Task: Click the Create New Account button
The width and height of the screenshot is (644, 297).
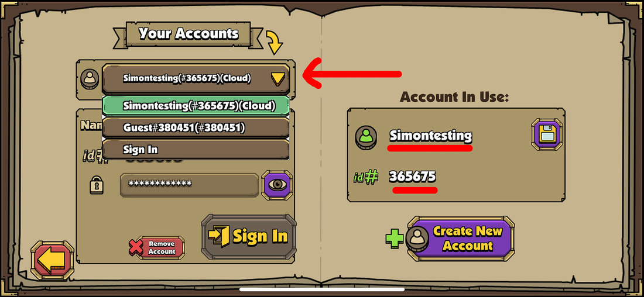Action: pyautogui.click(x=461, y=239)
